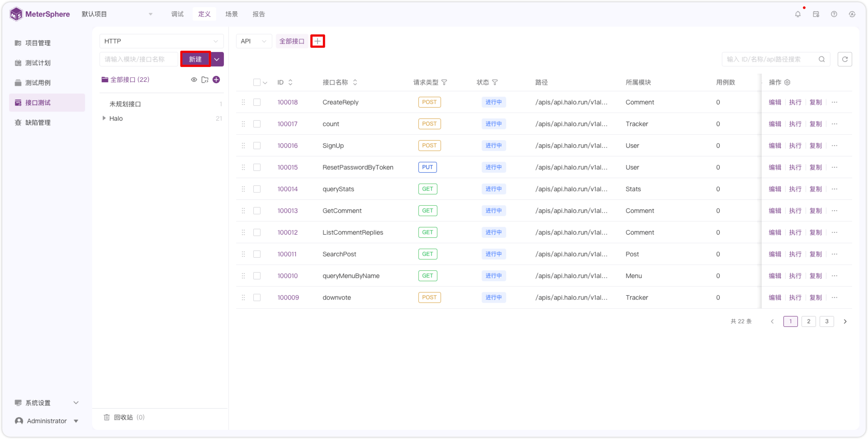Filter by 请求类型 funnel icon
This screenshot has width=868, height=439.
tap(444, 82)
